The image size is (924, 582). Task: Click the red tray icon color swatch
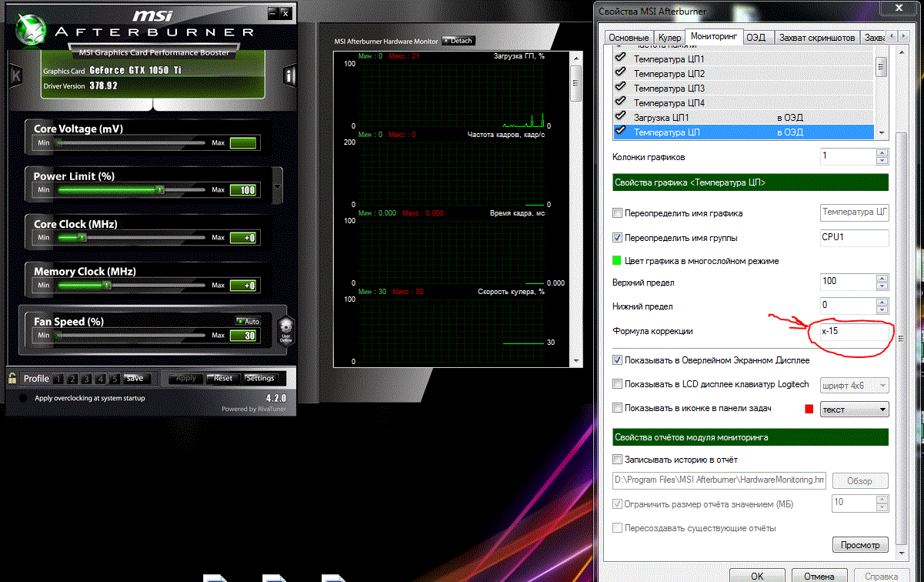809,409
